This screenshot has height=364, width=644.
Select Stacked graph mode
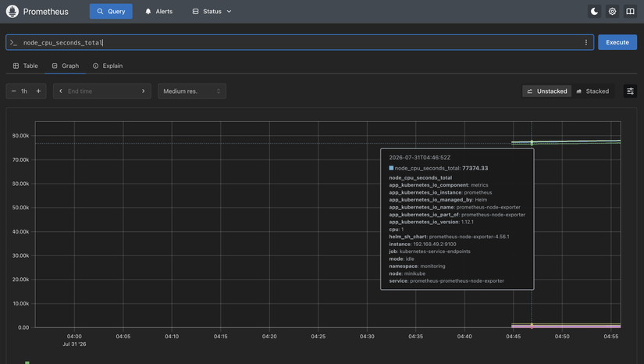click(592, 91)
